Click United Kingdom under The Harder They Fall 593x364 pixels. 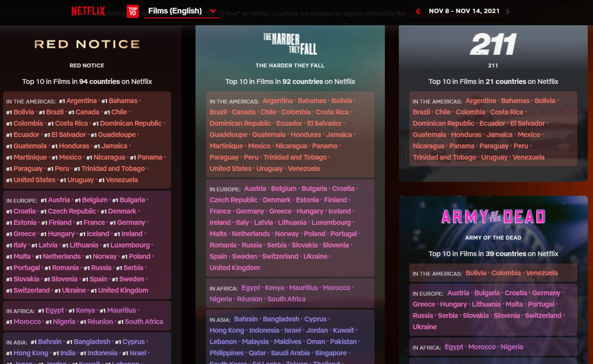point(235,268)
